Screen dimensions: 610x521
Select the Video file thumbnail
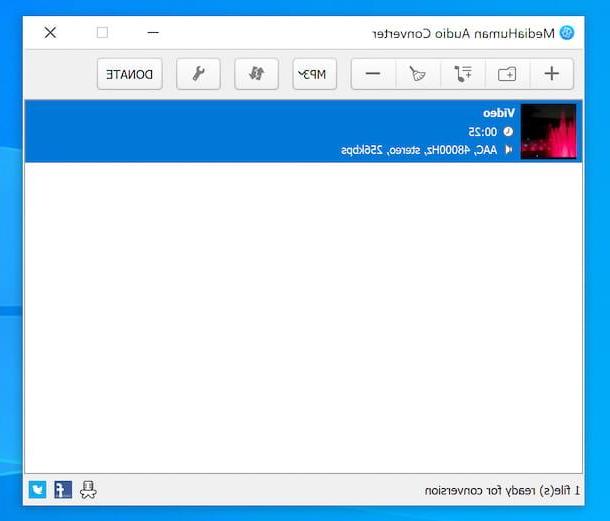point(549,131)
